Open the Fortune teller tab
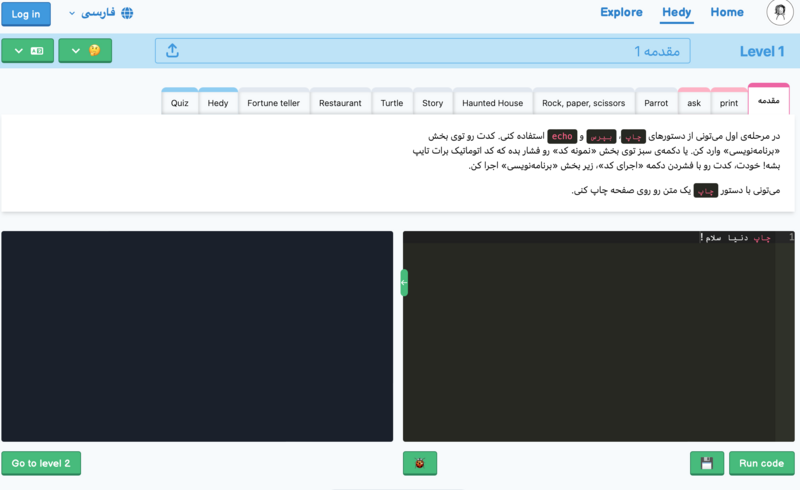 [x=273, y=103]
